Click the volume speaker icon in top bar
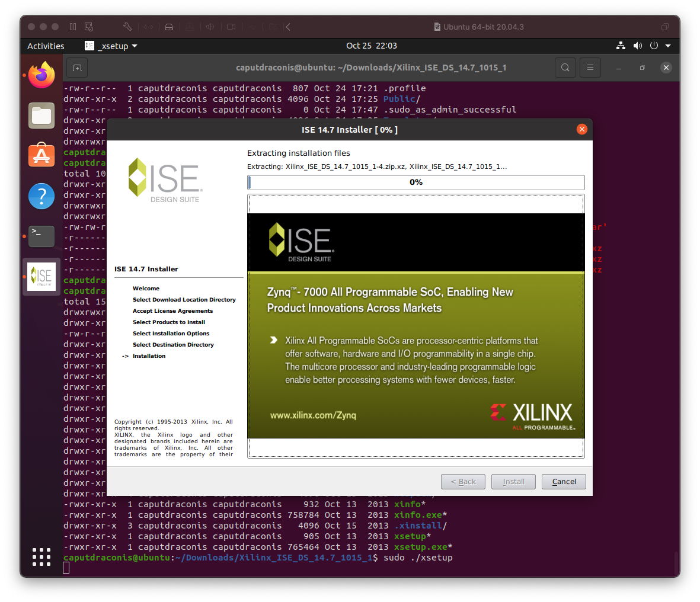 click(638, 46)
